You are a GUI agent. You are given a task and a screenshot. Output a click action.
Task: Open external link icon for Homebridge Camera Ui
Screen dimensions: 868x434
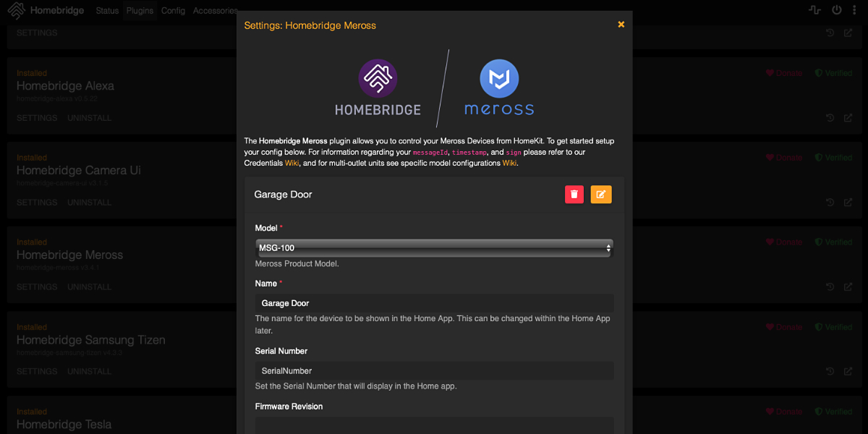tap(848, 202)
